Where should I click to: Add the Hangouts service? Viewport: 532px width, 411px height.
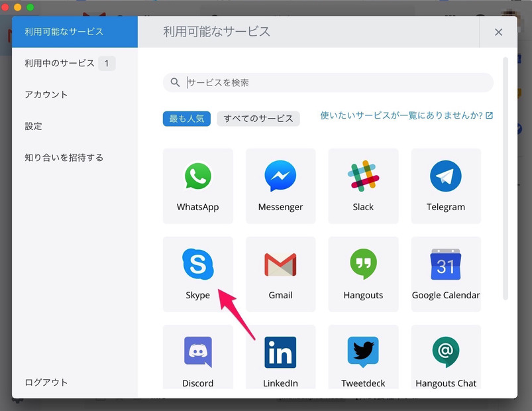click(x=363, y=274)
